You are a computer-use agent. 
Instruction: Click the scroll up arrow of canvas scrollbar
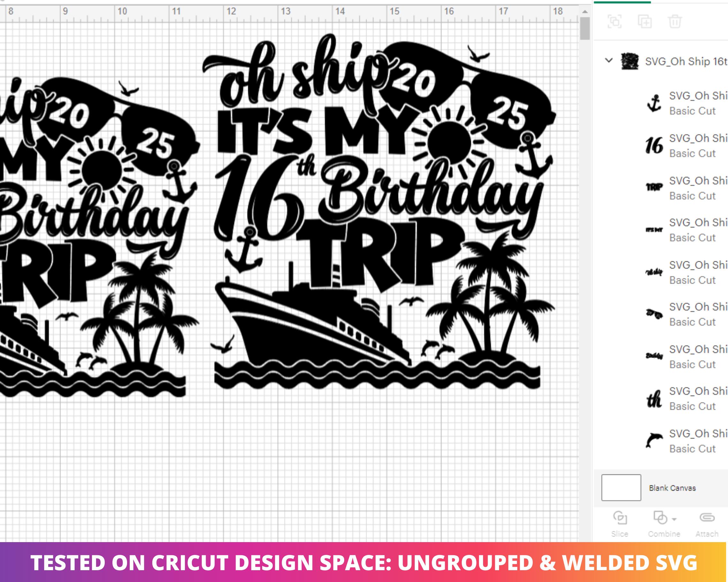point(585,12)
